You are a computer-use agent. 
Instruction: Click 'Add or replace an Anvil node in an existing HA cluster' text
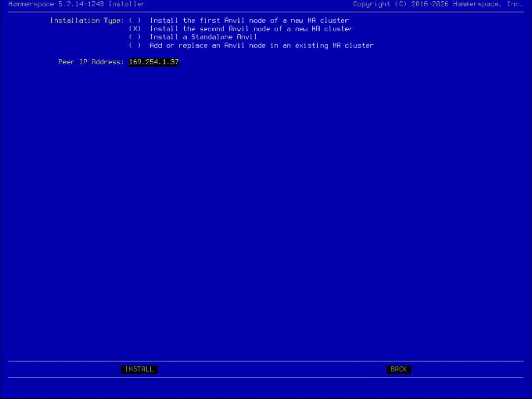pyautogui.click(x=262, y=46)
